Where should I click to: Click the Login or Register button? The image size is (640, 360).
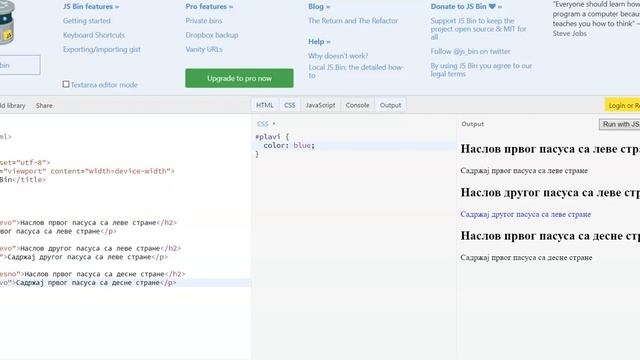click(622, 105)
